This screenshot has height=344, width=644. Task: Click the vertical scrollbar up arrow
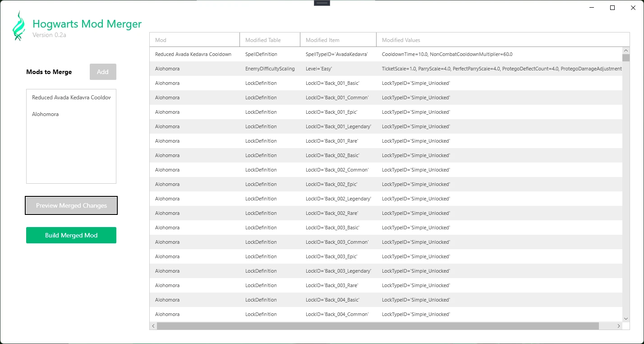[x=626, y=51]
